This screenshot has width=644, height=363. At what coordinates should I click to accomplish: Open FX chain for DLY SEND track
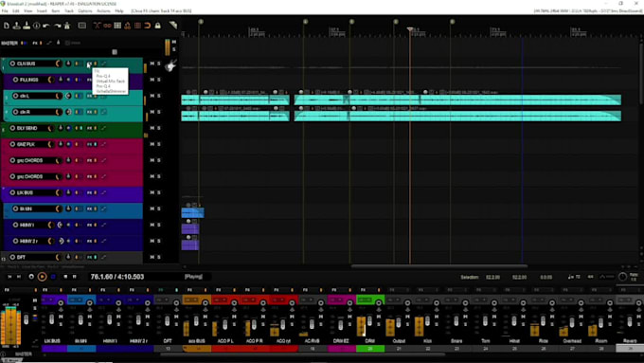(x=90, y=128)
